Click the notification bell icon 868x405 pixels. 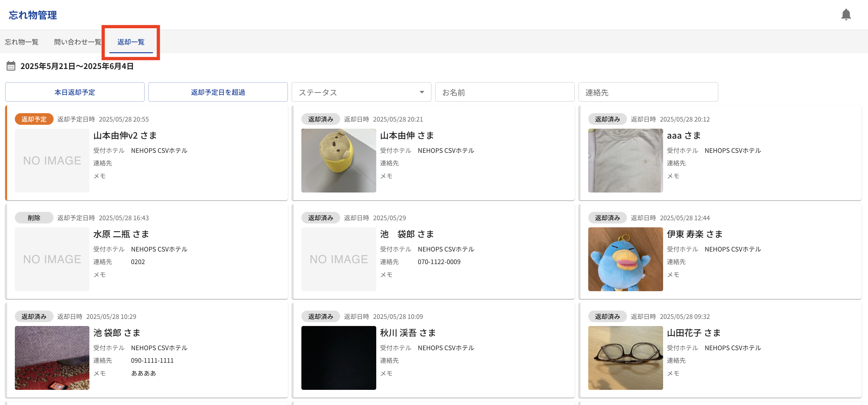click(845, 15)
